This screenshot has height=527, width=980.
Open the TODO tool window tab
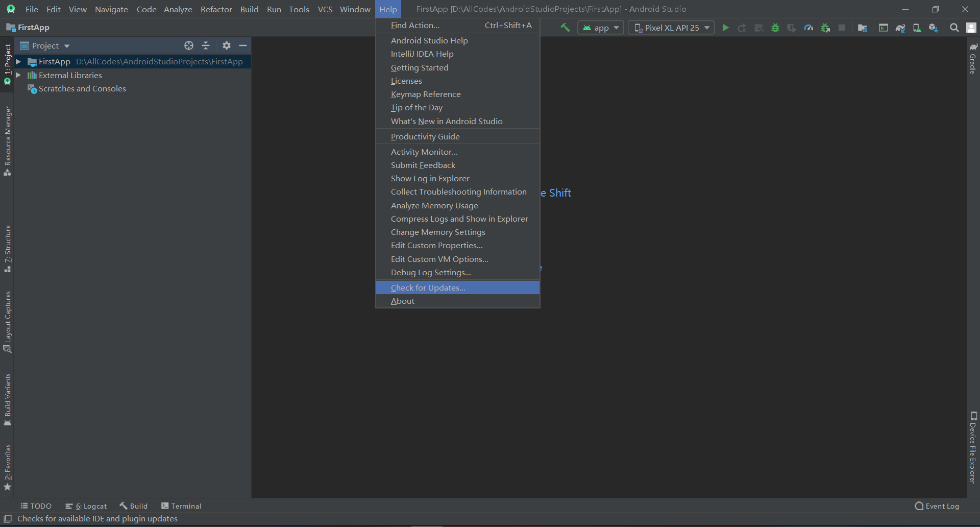(x=36, y=506)
